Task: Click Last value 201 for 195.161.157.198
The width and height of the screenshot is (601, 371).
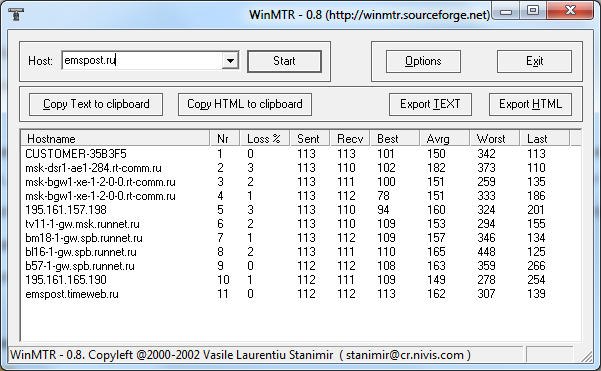Action: click(536, 210)
